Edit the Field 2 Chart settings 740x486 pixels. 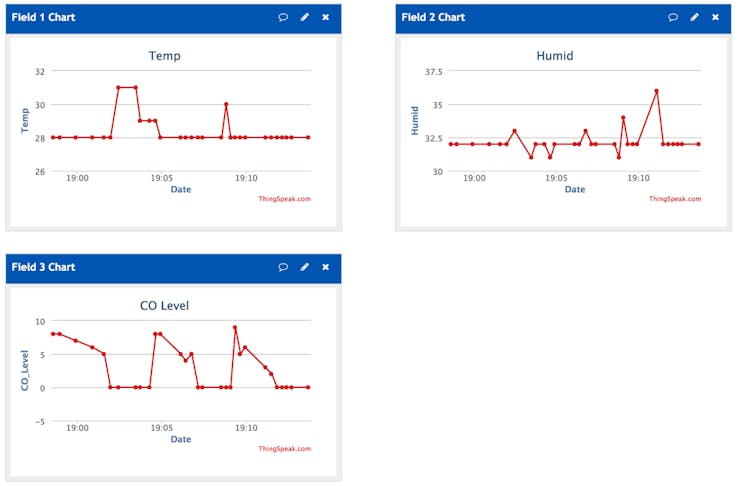(695, 17)
